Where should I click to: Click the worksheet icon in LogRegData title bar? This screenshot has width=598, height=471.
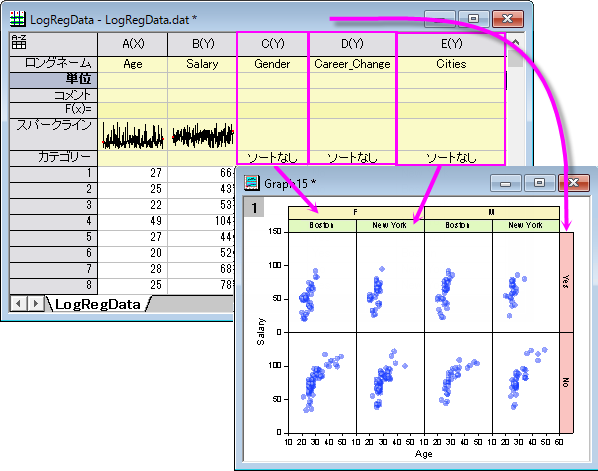click(x=18, y=19)
